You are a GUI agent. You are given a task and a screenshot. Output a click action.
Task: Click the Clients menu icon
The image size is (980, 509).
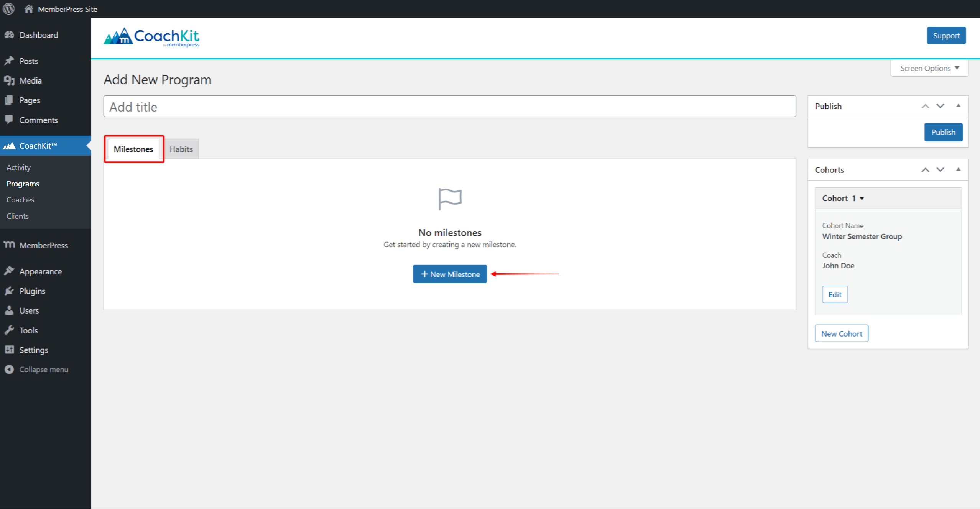click(x=18, y=216)
